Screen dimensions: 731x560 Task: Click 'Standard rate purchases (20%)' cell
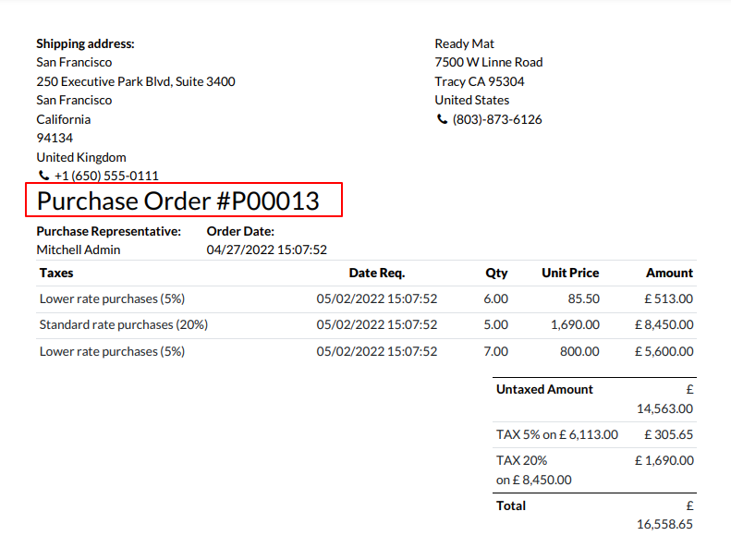[124, 324]
